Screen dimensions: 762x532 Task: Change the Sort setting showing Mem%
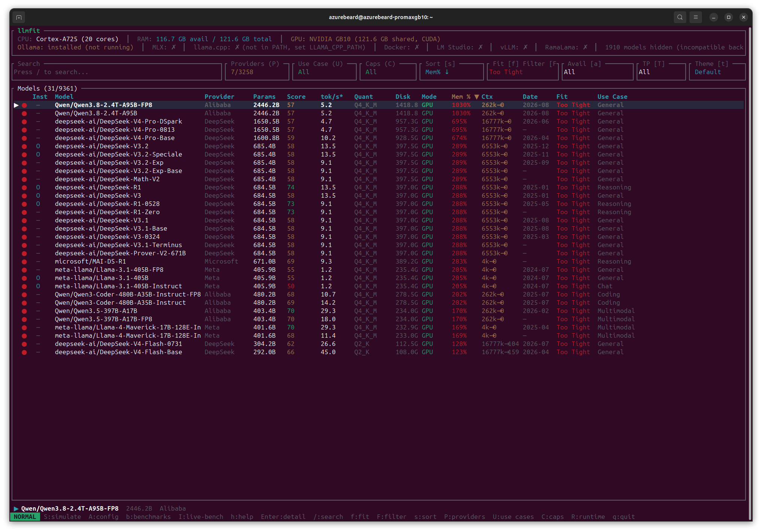tap(451, 72)
